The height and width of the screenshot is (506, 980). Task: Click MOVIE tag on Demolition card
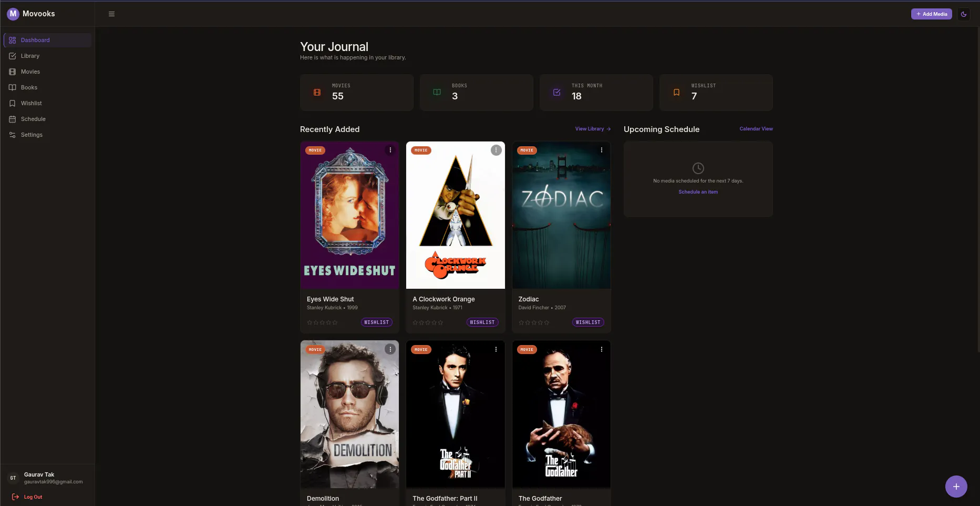click(x=315, y=350)
